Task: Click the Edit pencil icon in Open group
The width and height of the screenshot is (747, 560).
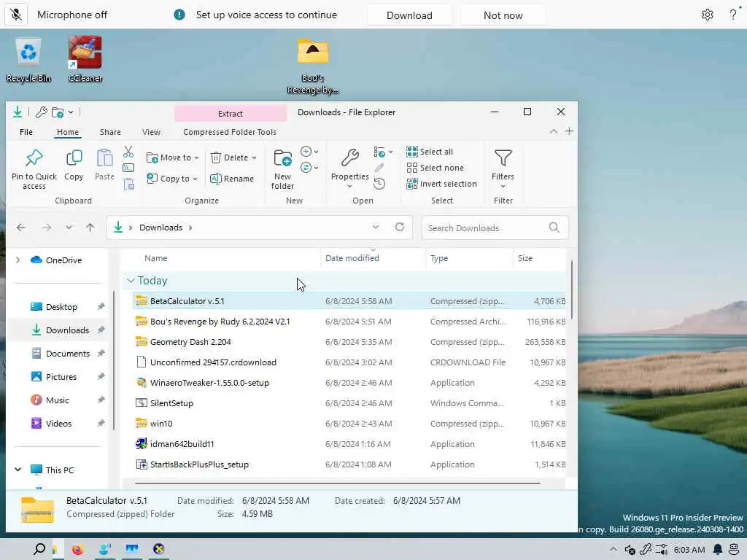Action: tap(379, 168)
